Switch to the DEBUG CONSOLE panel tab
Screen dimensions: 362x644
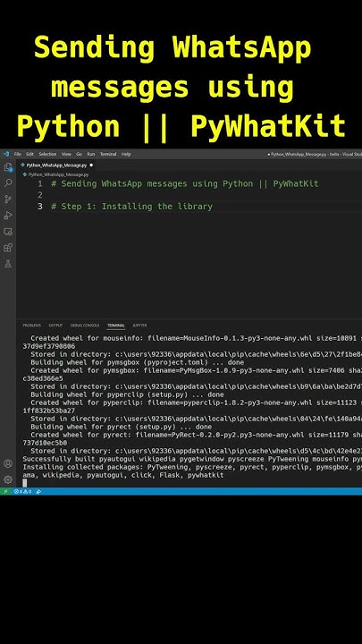click(x=85, y=326)
